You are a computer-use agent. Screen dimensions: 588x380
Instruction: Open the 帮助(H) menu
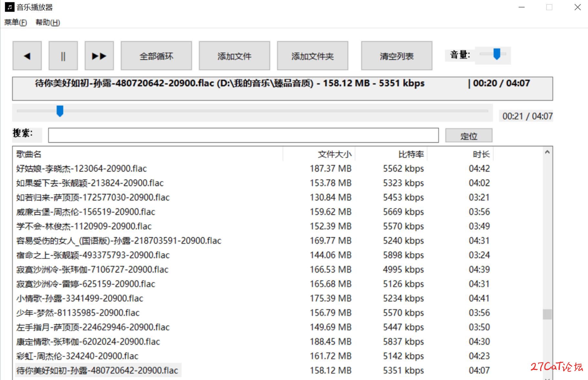click(47, 22)
